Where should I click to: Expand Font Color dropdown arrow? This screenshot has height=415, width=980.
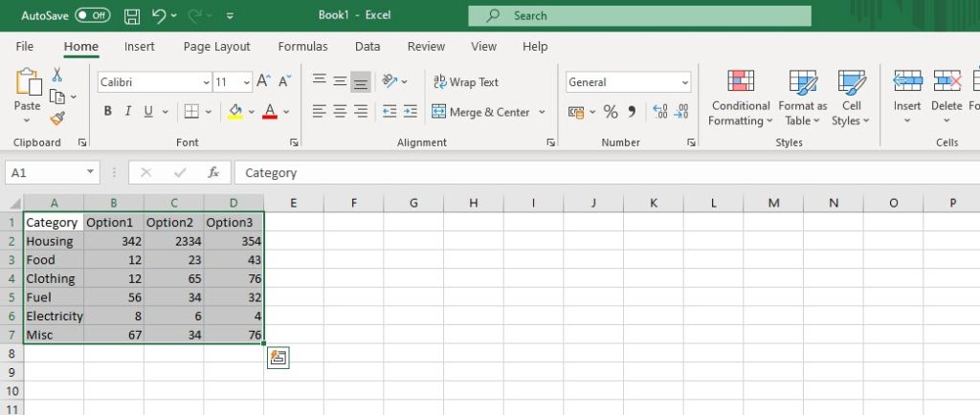tap(286, 112)
